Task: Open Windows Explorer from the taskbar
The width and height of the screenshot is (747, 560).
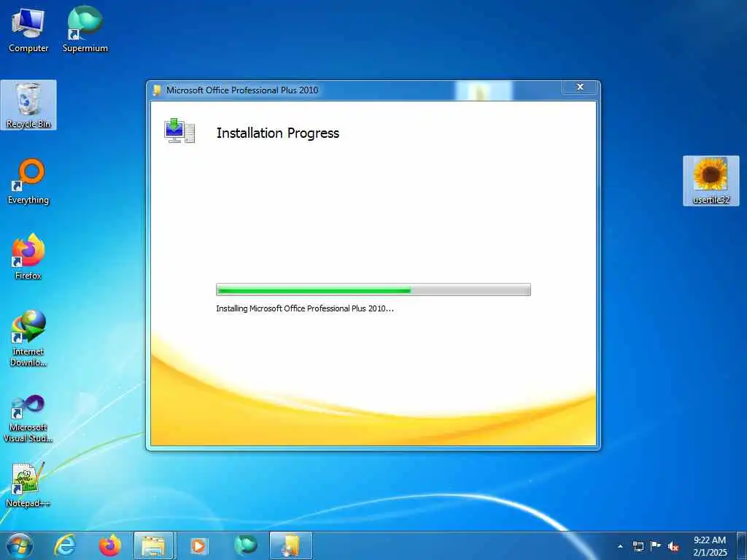Action: 154,545
